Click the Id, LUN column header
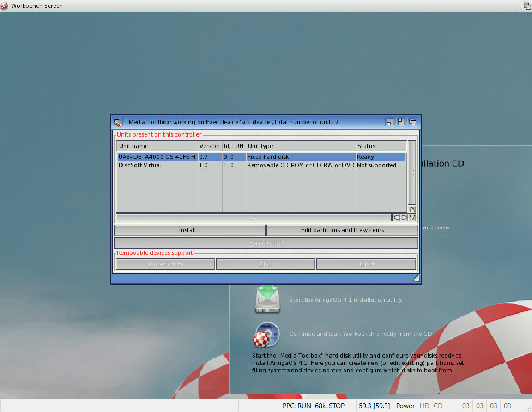Image resolution: width=532 pixels, height=412 pixels. [234, 146]
